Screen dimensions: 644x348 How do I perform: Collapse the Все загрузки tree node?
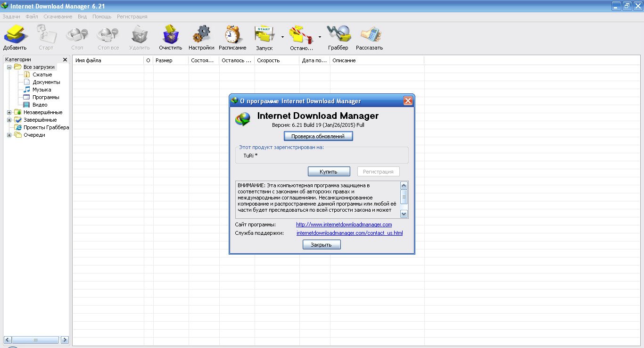tap(9, 67)
